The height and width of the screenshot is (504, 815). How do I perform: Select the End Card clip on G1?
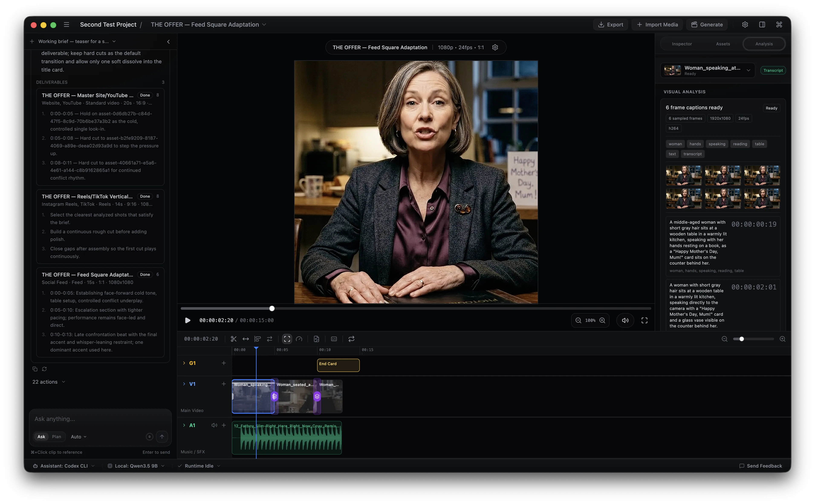pyautogui.click(x=338, y=365)
